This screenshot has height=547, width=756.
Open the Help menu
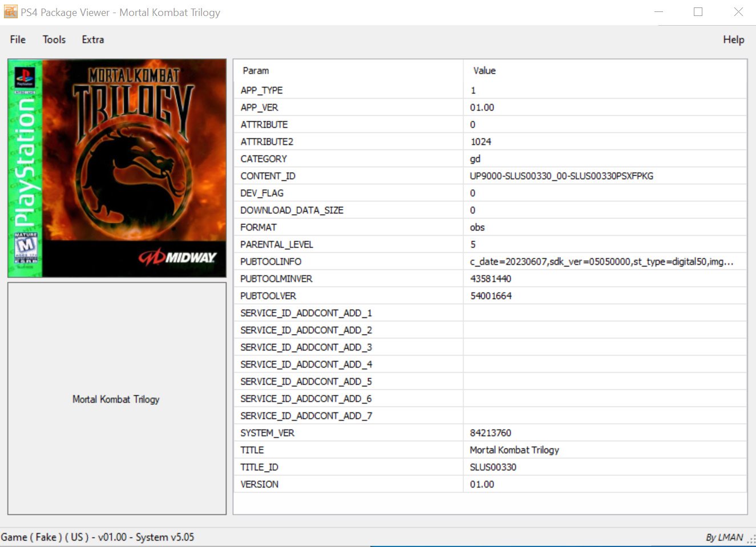(x=733, y=39)
